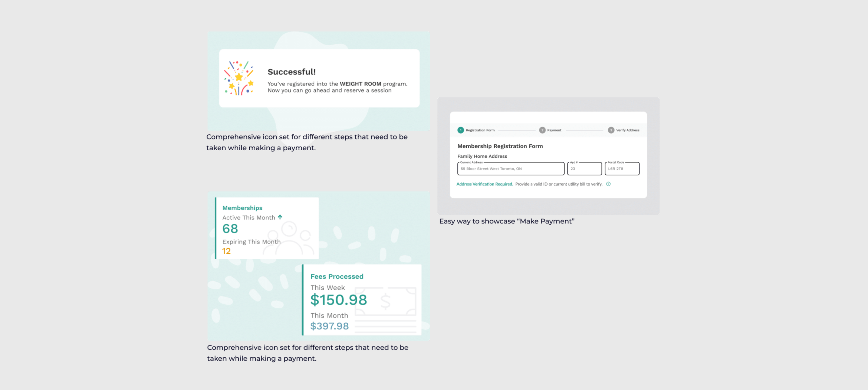Click the step 1 circle icon
The height and width of the screenshot is (390, 868).
tap(460, 130)
